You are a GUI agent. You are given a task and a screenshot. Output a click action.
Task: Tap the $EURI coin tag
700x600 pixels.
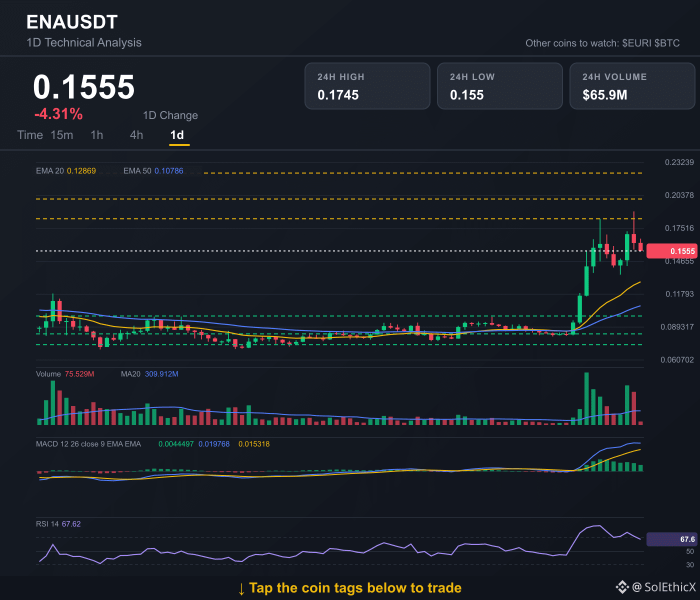[x=637, y=43]
